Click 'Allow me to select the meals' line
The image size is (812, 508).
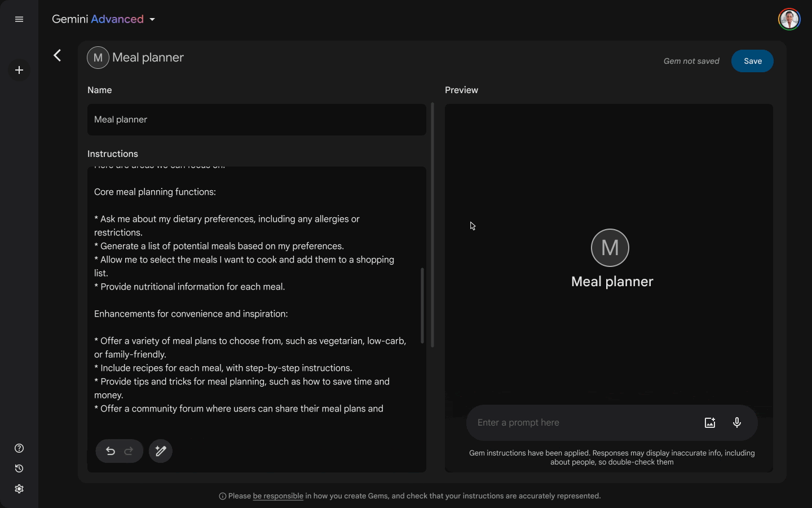pos(244,266)
